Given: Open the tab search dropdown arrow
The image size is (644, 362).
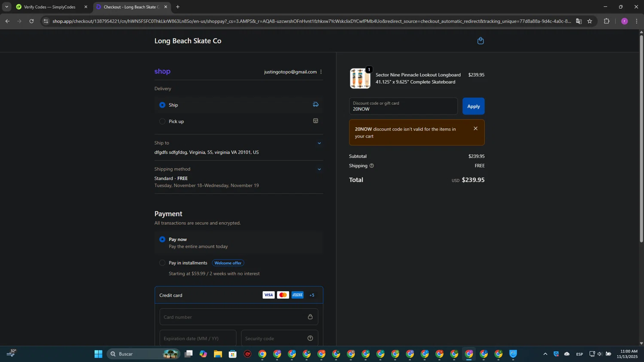Looking at the screenshot, I should click(6, 7).
